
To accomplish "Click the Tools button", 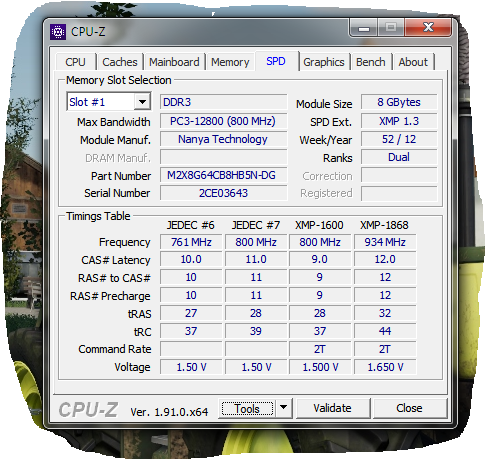I will [247, 408].
